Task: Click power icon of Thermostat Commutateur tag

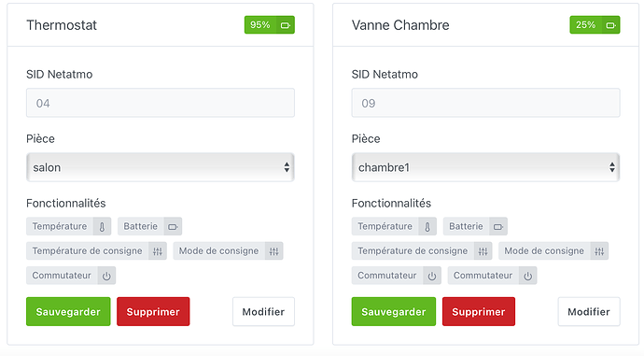Action: (x=106, y=276)
